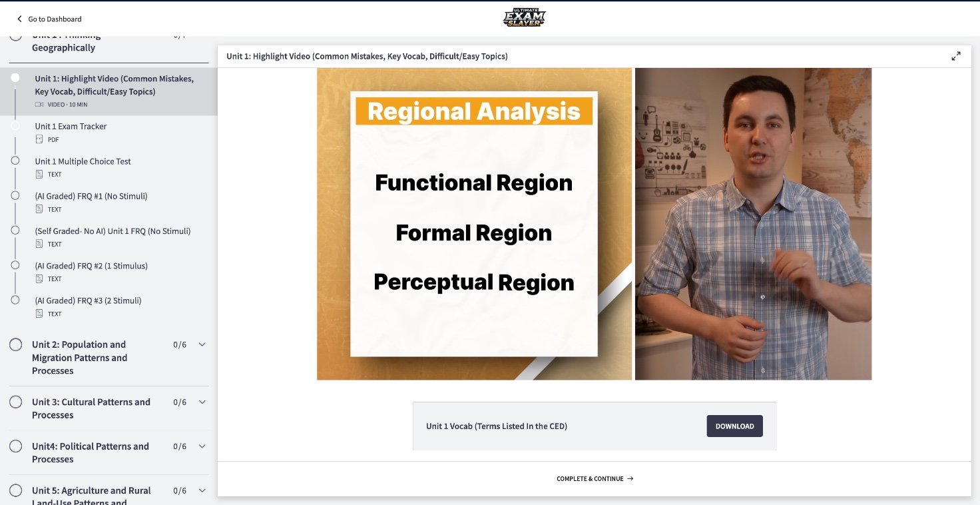
Task: Select the Unit 1: Highlight Video lesson
Action: pos(109,91)
